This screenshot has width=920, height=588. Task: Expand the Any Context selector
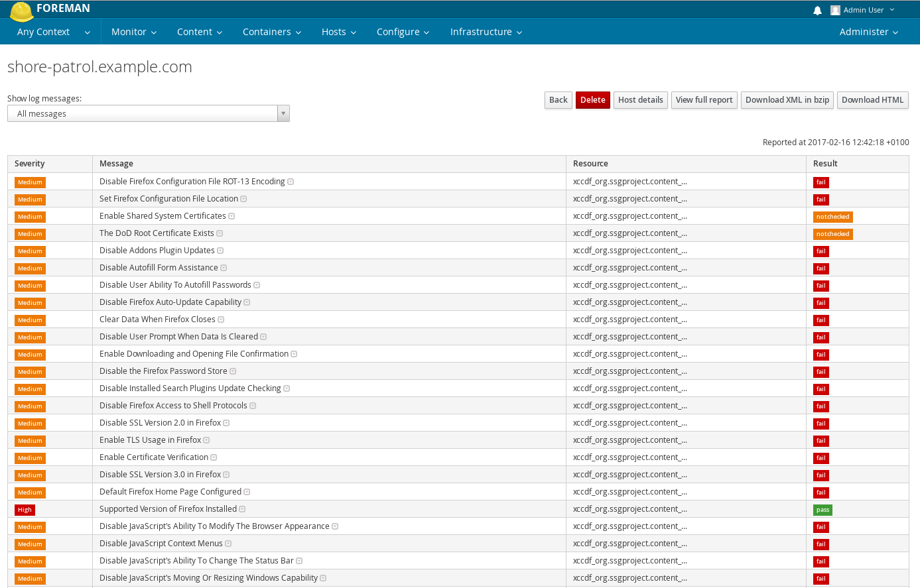point(53,32)
